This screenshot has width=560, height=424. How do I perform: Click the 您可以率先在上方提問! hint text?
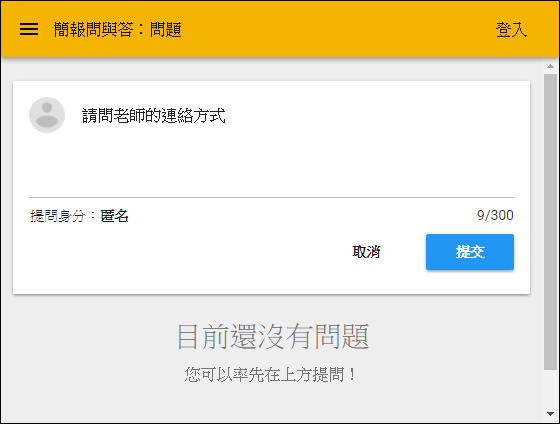pos(270,375)
